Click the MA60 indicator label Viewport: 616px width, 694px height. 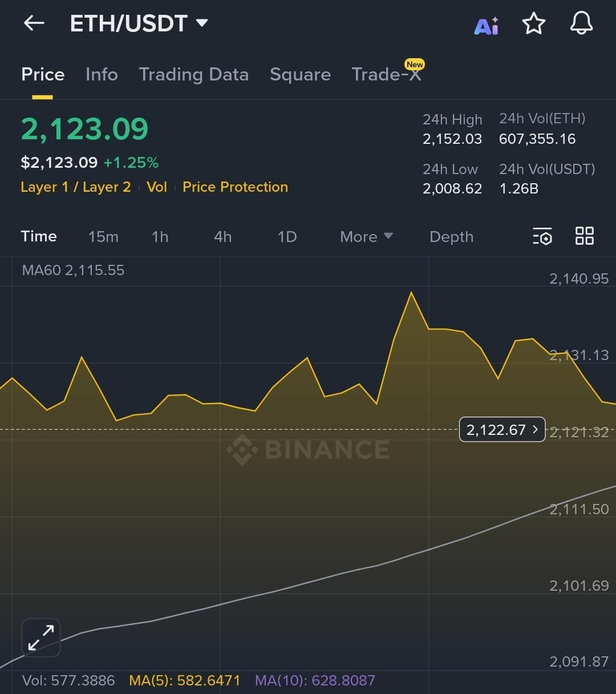(73, 270)
